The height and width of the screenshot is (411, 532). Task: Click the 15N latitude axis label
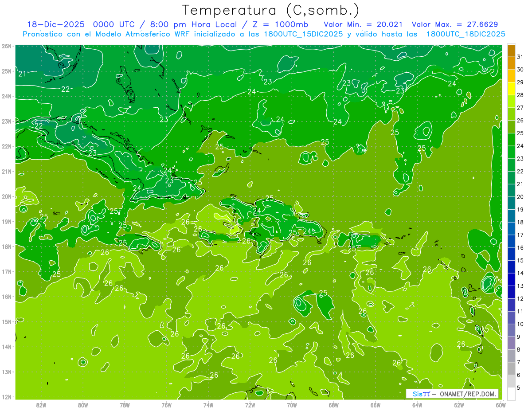point(7,321)
